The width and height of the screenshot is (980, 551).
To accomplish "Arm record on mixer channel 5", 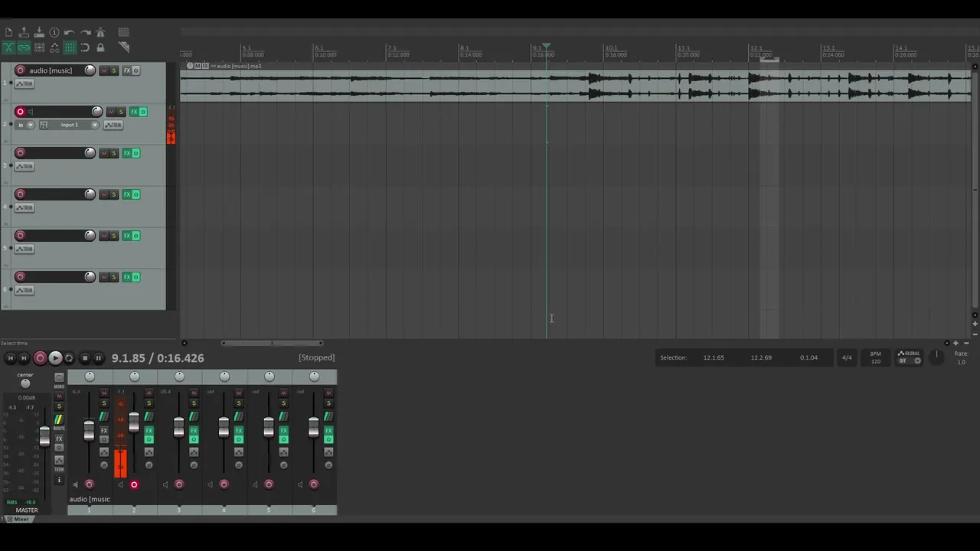I will tap(269, 484).
